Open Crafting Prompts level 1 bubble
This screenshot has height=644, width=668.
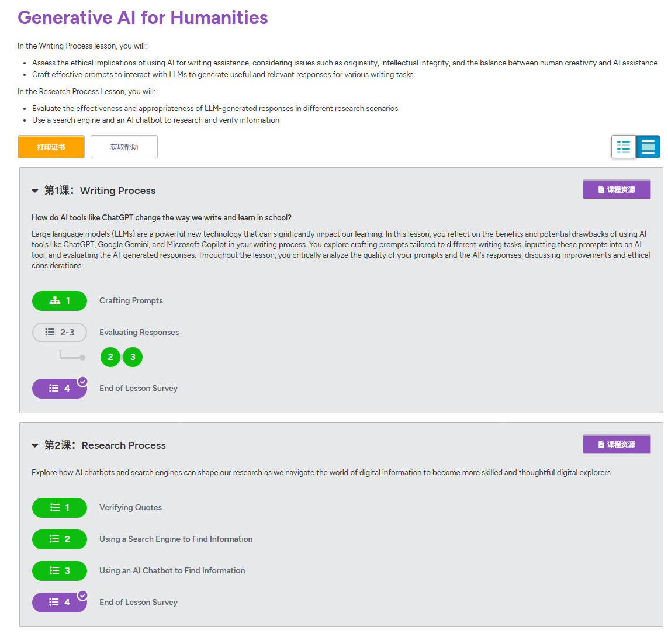(x=60, y=301)
